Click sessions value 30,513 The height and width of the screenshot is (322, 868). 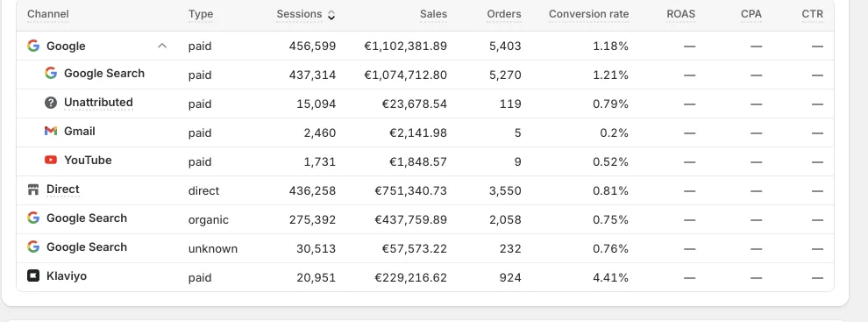pyautogui.click(x=317, y=249)
